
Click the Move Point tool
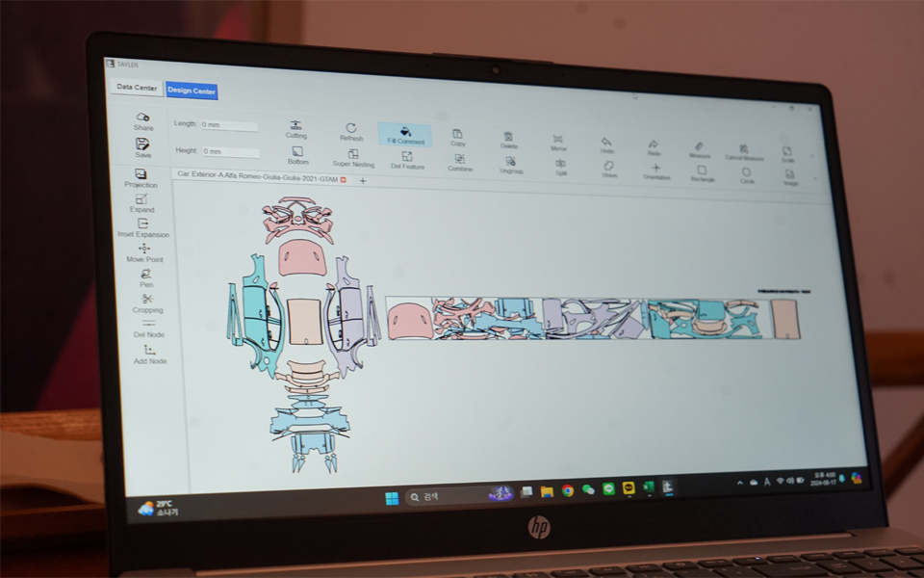point(144,252)
